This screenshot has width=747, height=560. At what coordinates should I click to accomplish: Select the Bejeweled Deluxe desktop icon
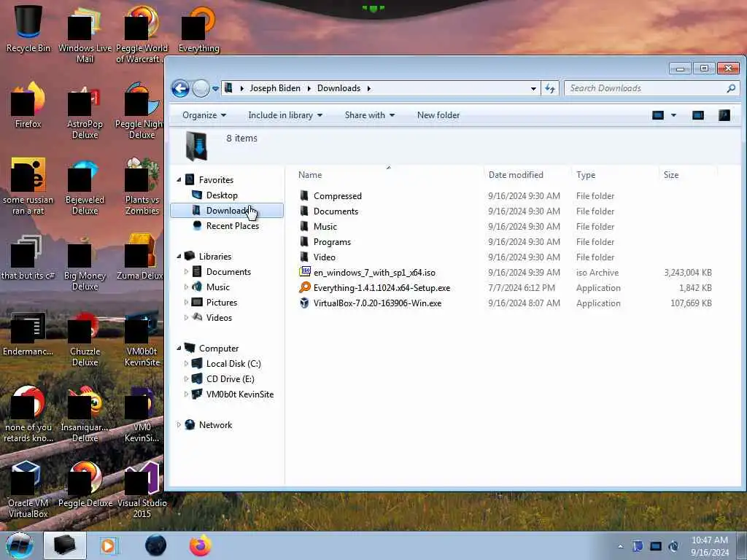(x=85, y=187)
